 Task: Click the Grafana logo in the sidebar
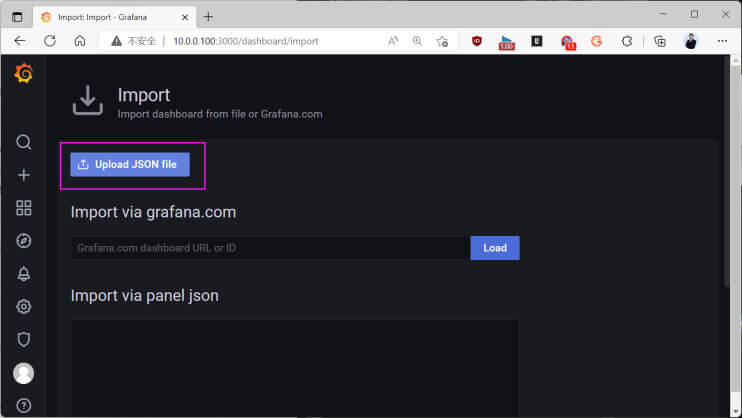click(x=23, y=73)
